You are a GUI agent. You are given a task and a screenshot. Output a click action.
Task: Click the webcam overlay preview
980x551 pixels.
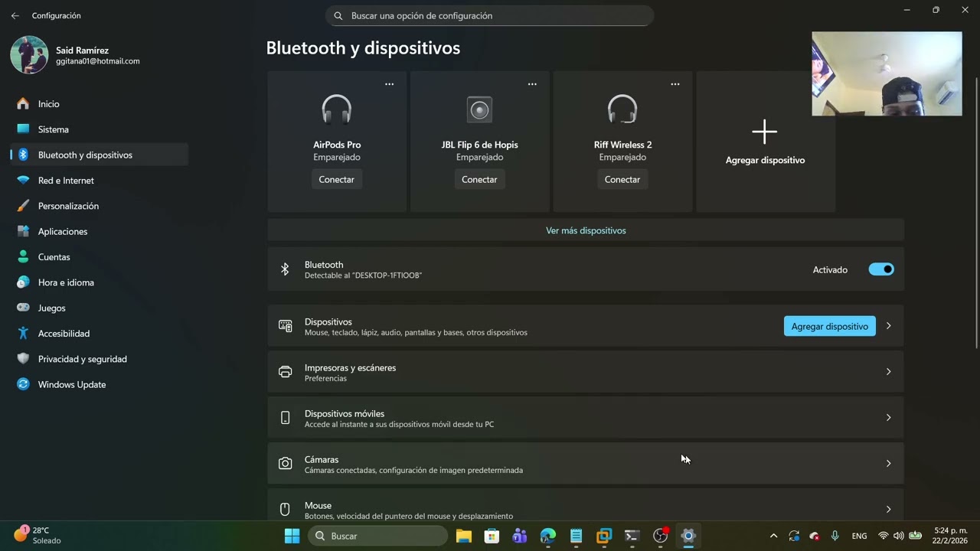tap(887, 73)
